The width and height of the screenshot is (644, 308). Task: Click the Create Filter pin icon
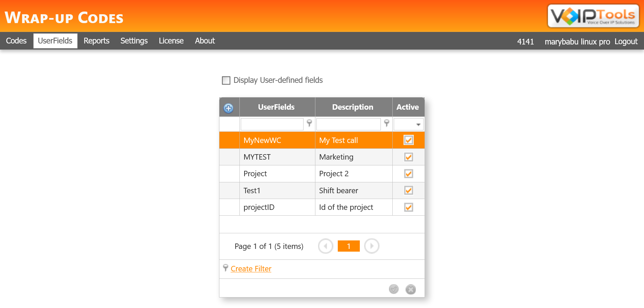tap(226, 268)
